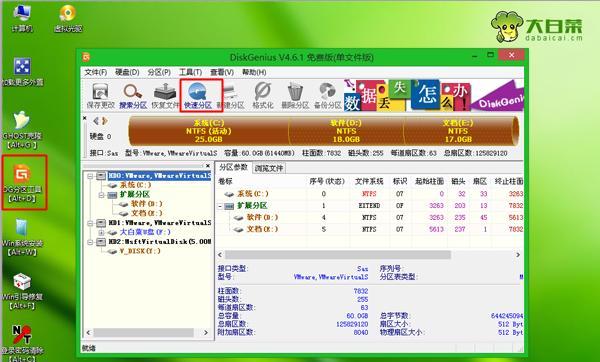Select V_DISK(Y:) in the disk tree
Viewport: 600px width, 362px height.
(140, 251)
